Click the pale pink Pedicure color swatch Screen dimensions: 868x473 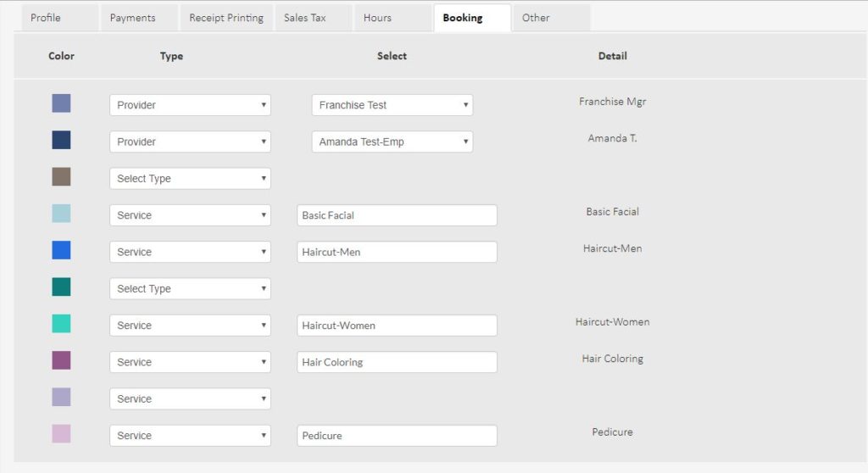point(61,434)
